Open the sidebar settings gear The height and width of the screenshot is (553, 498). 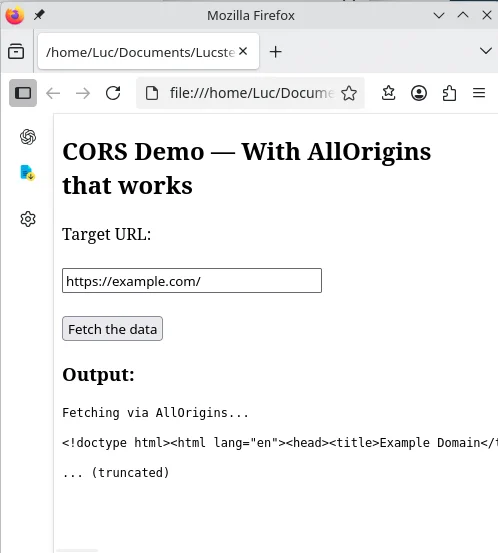(28, 219)
